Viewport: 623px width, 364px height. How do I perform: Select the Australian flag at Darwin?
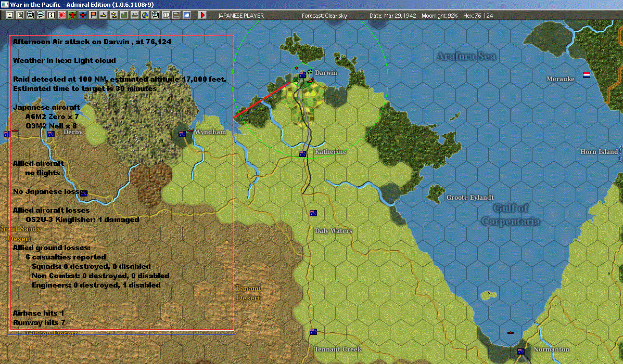(x=302, y=75)
